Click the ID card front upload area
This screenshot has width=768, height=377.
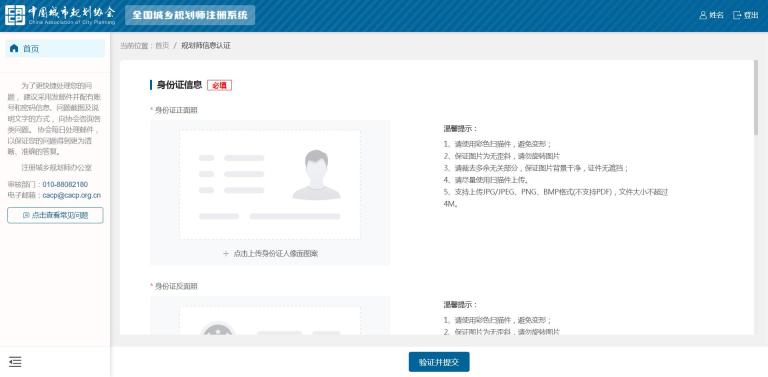tap(270, 193)
